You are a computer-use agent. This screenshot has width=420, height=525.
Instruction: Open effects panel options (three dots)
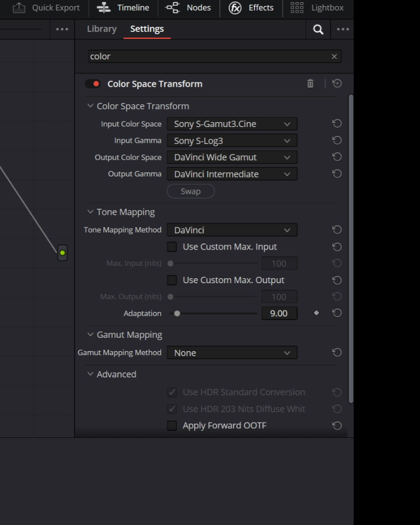343,29
